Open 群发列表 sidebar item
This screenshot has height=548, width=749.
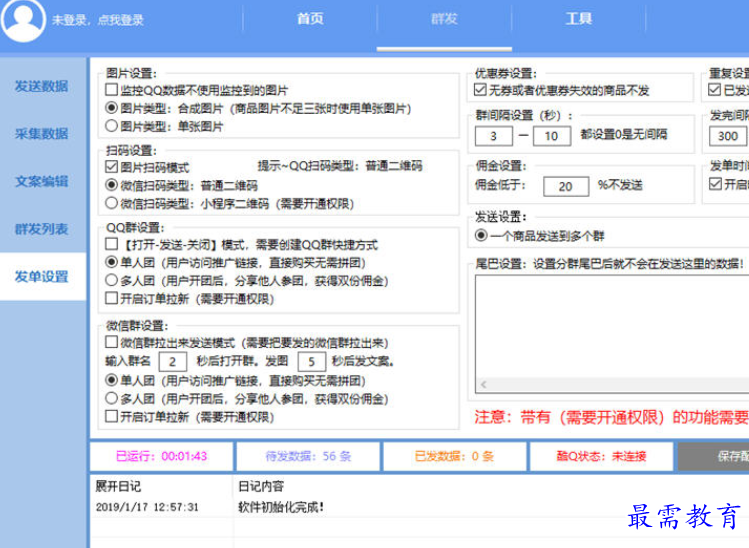(x=42, y=229)
